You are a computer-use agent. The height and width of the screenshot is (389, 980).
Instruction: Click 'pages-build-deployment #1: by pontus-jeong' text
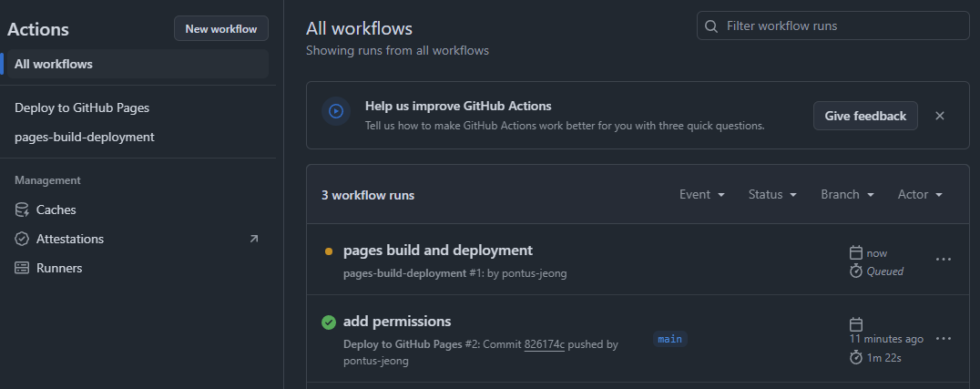[x=455, y=274]
